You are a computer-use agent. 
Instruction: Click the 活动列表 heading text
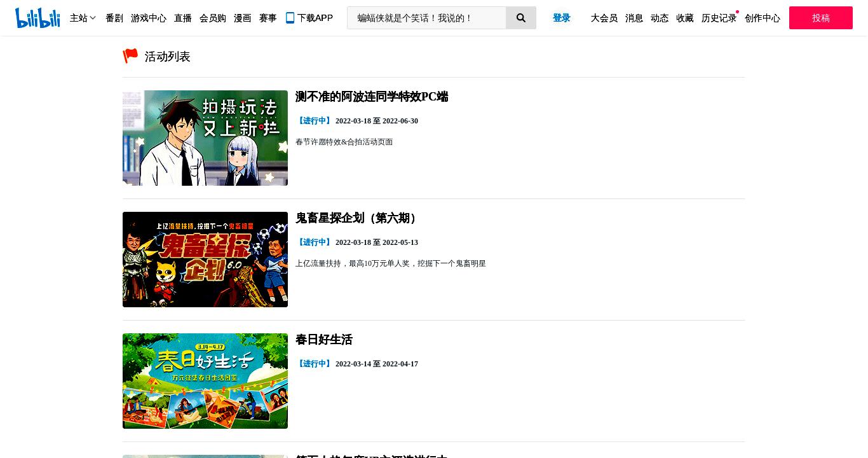click(x=168, y=57)
